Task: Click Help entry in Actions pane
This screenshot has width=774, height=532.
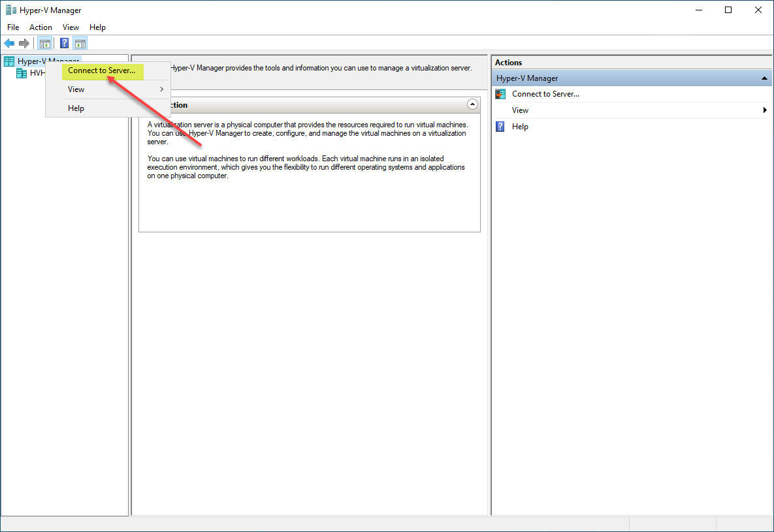Action: tap(521, 127)
